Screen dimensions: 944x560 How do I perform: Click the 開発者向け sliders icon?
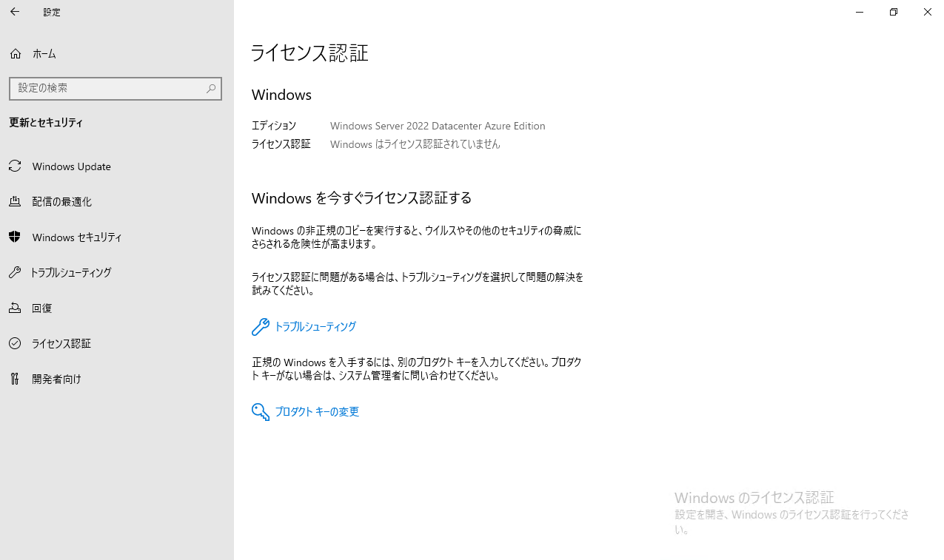(15, 379)
